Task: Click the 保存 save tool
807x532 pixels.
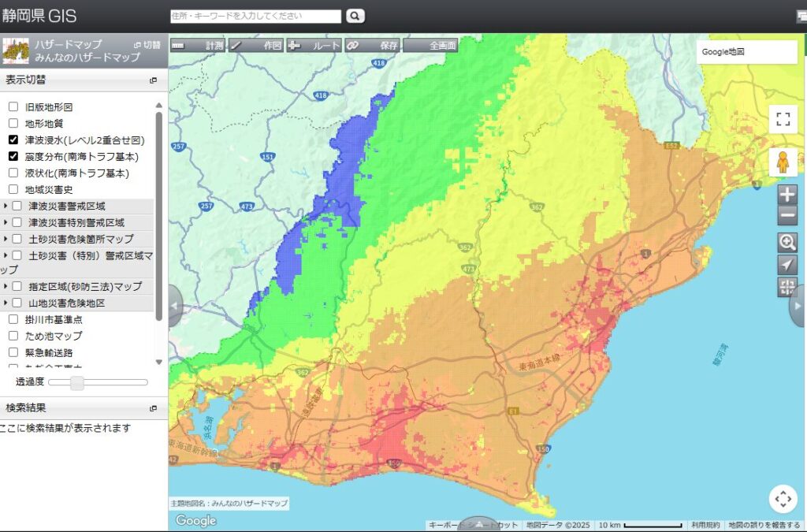Action: pyautogui.click(x=372, y=45)
